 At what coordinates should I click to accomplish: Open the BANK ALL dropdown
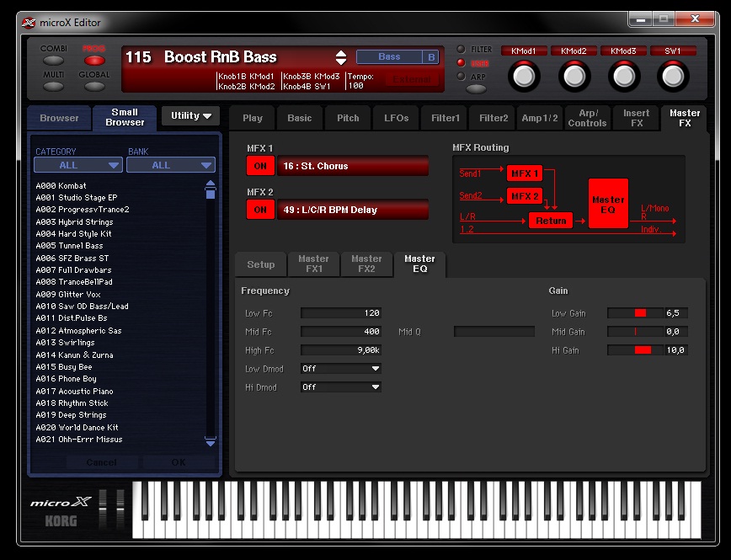[171, 165]
